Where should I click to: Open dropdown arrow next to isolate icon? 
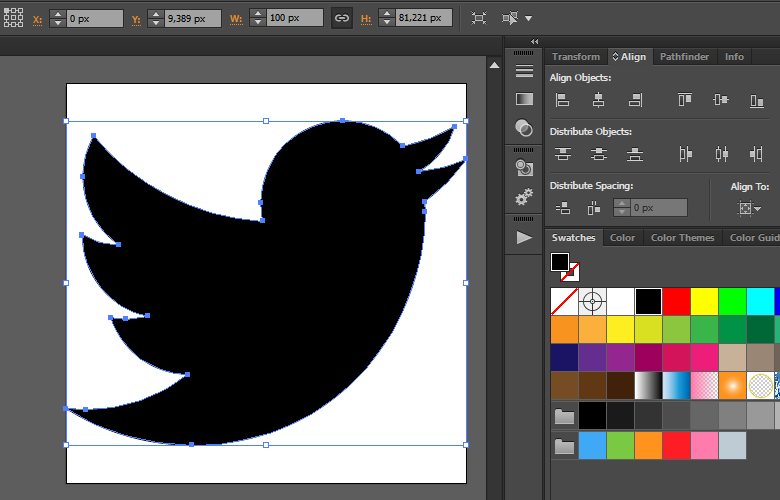[528, 18]
